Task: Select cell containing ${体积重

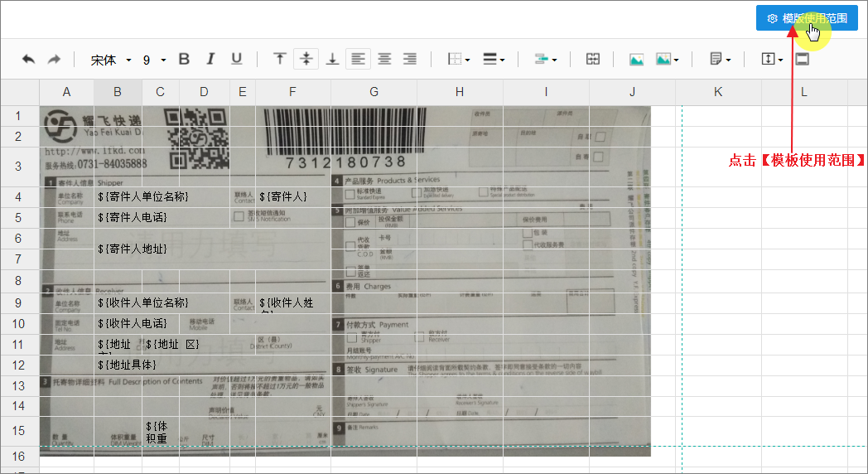Action: [x=160, y=432]
